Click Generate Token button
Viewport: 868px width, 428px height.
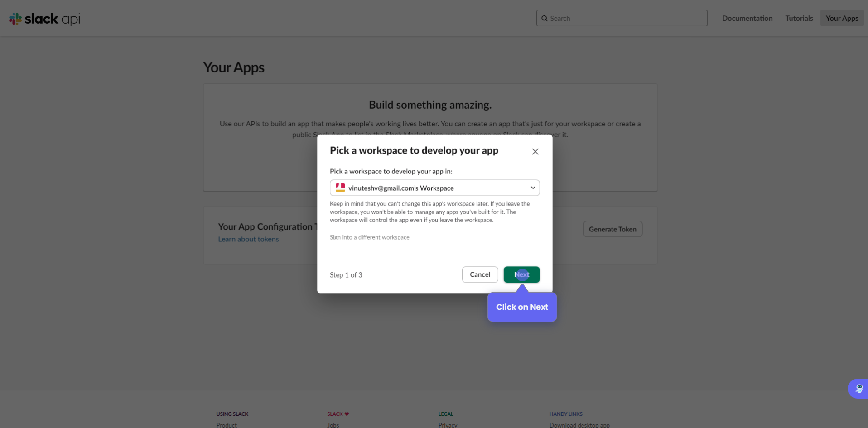coord(612,229)
